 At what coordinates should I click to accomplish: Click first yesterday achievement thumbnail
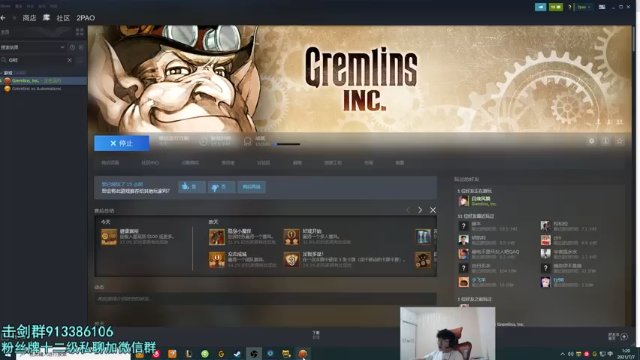[217, 237]
